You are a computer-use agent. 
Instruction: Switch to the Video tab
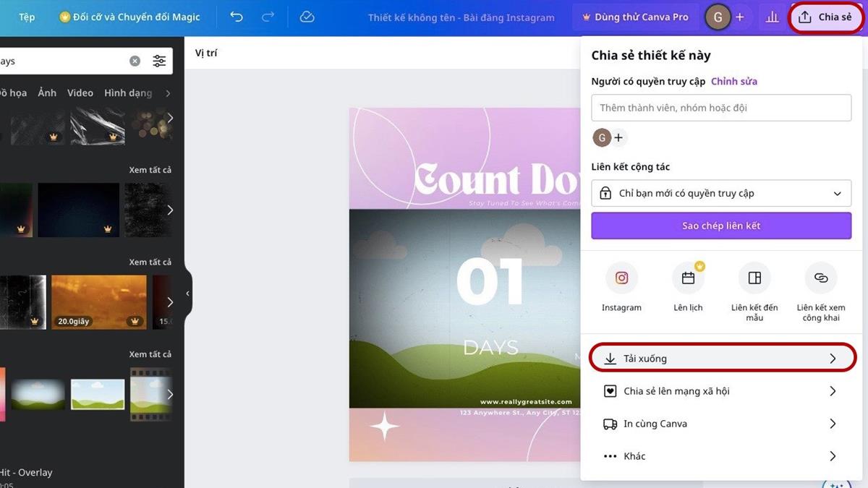[80, 93]
